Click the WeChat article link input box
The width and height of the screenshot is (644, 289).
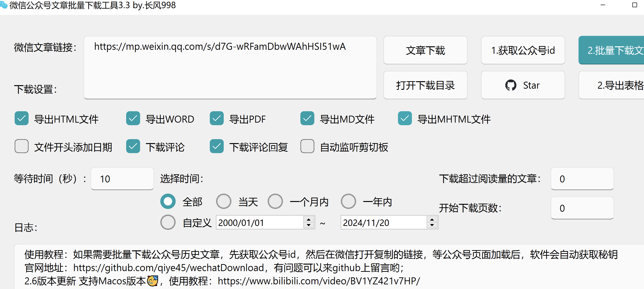230,68
